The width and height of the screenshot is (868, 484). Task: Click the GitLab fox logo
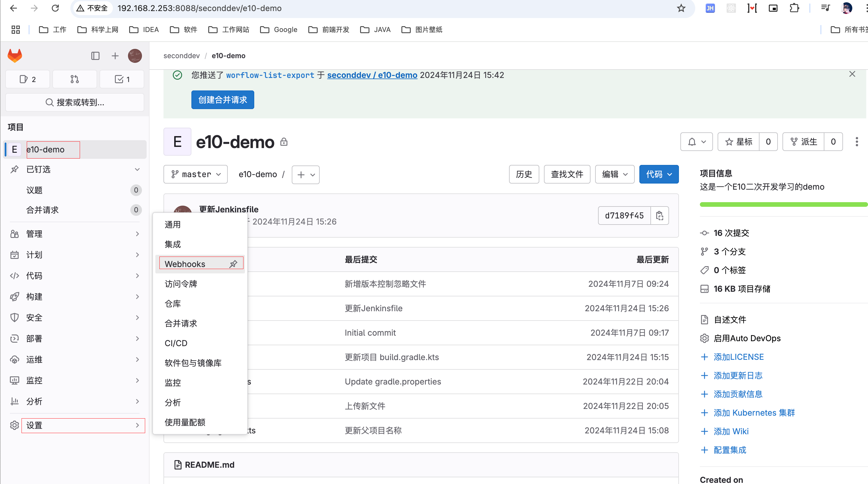(15, 56)
